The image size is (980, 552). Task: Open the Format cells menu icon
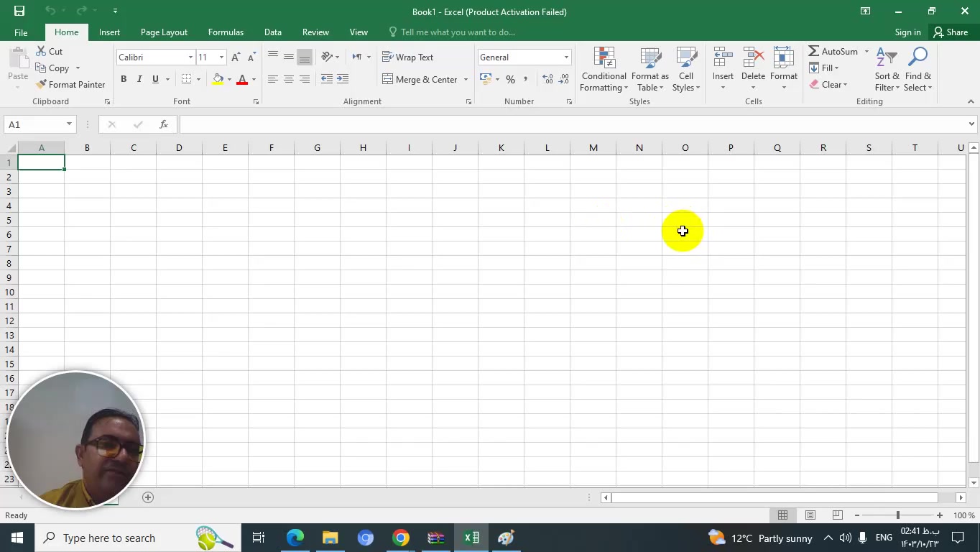(783, 57)
